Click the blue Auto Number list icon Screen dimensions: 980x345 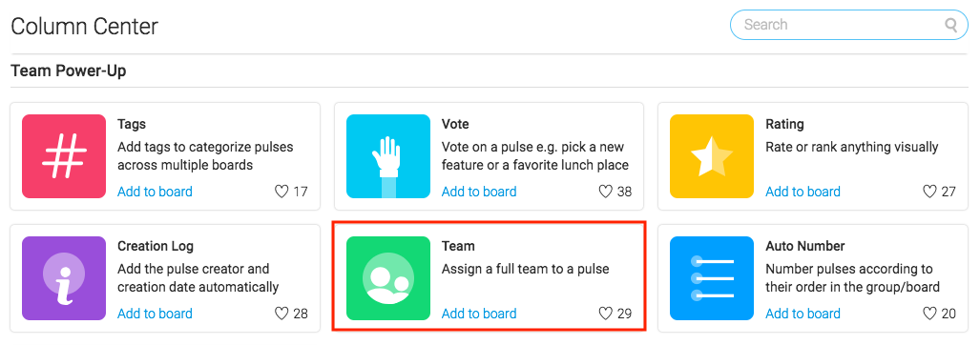tap(711, 278)
